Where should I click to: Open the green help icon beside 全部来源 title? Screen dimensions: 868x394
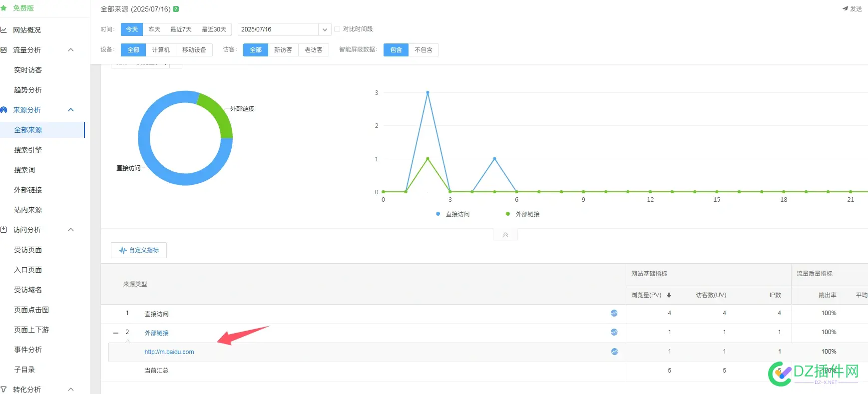tap(176, 9)
